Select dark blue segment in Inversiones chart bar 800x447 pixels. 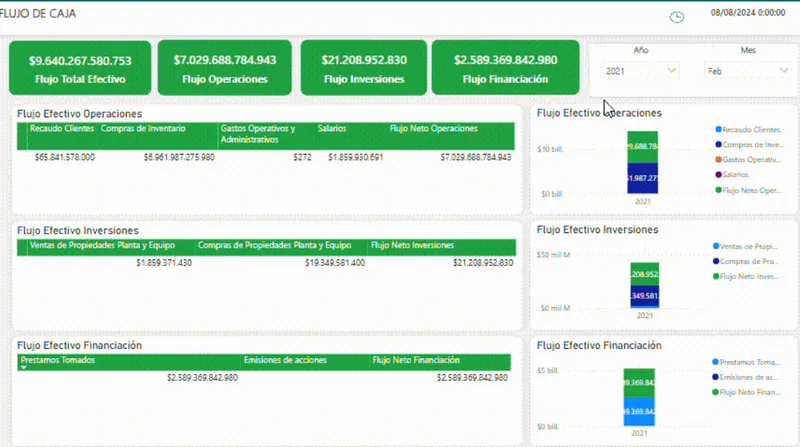[x=645, y=295]
